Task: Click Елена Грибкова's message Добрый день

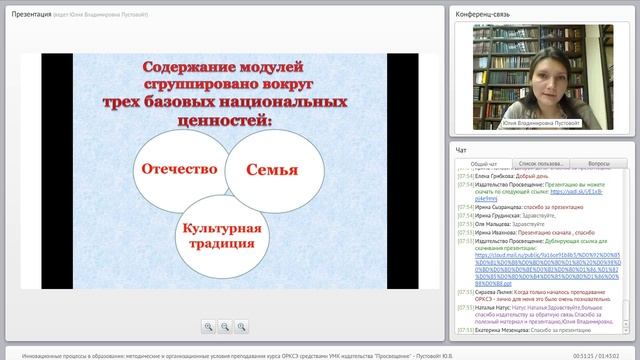Action: point(532,176)
